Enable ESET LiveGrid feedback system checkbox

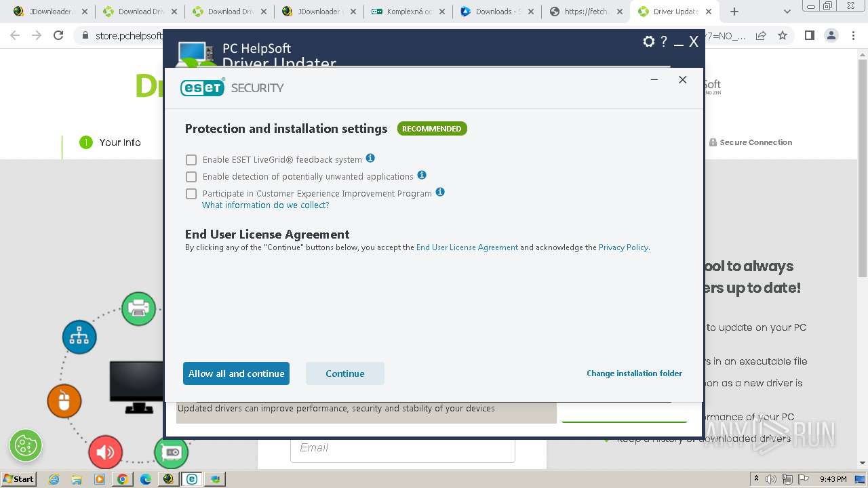(191, 160)
